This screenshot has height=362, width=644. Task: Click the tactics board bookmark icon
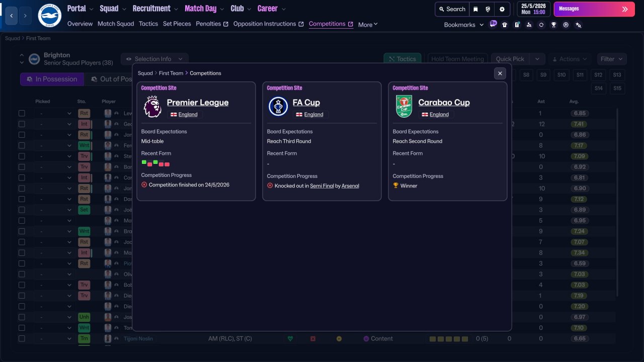(517, 25)
